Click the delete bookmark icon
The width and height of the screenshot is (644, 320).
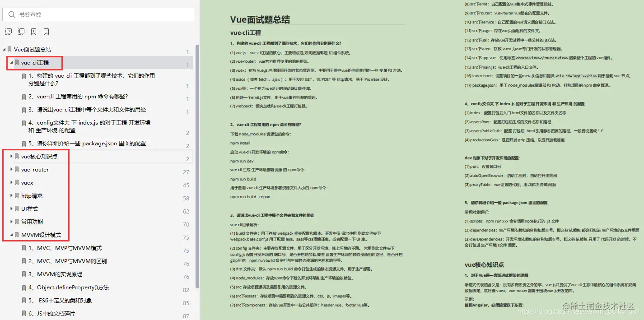pos(46,32)
